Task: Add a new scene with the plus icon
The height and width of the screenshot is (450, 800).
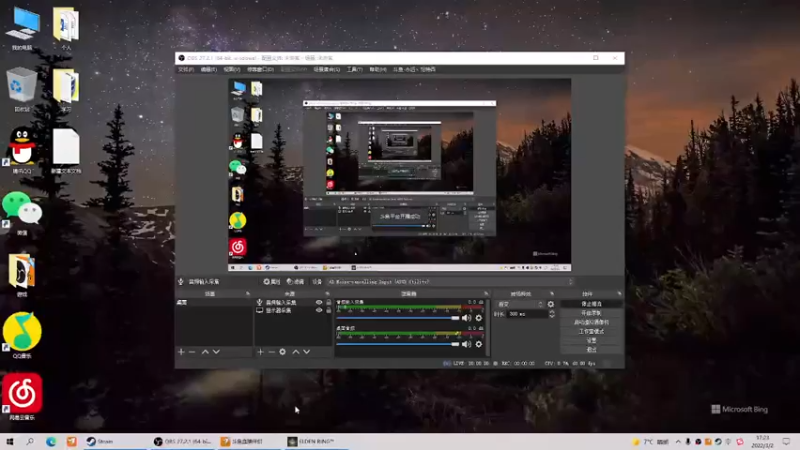Action: pos(181,352)
